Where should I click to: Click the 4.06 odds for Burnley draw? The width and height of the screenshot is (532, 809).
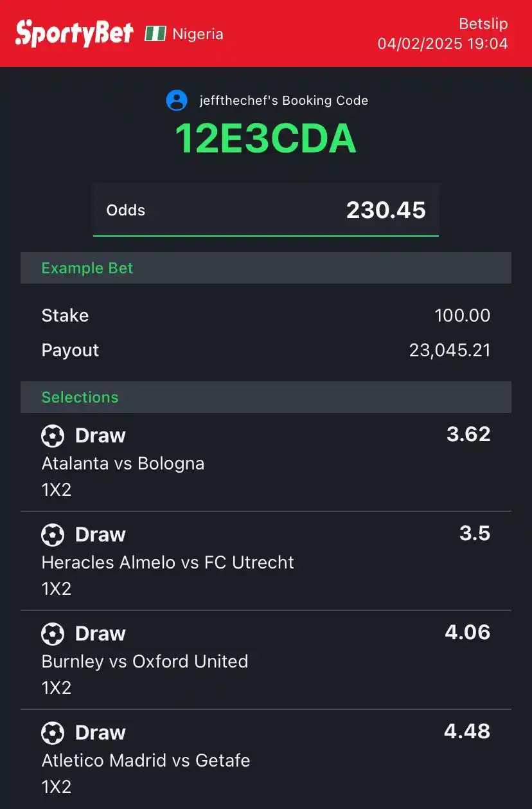468,633
